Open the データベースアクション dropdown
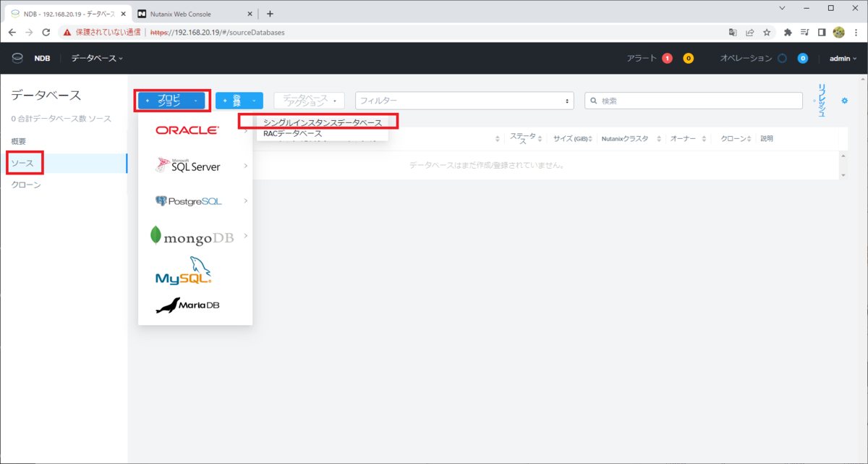 point(309,101)
